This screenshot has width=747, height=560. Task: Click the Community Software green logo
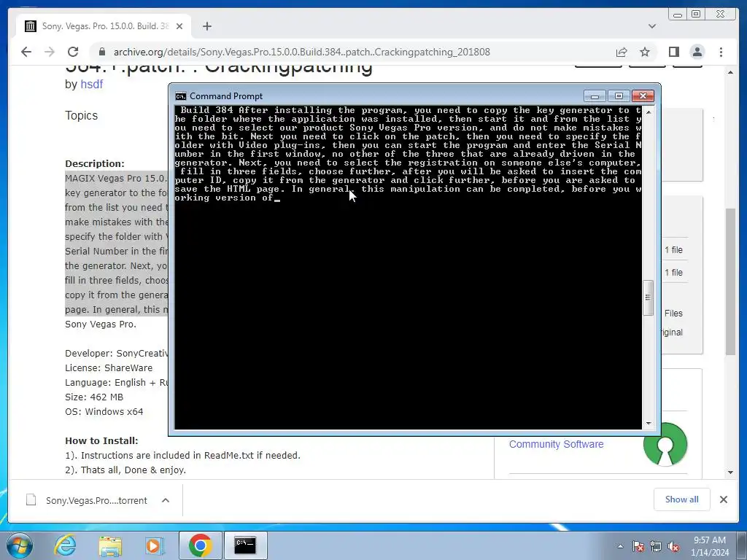pos(665,444)
